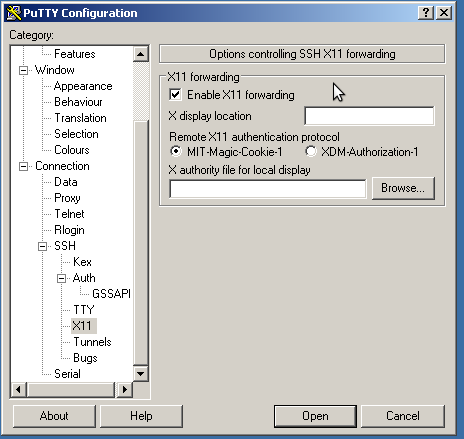Collapse the Auth tree node
The image size is (464, 439).
click(61, 278)
